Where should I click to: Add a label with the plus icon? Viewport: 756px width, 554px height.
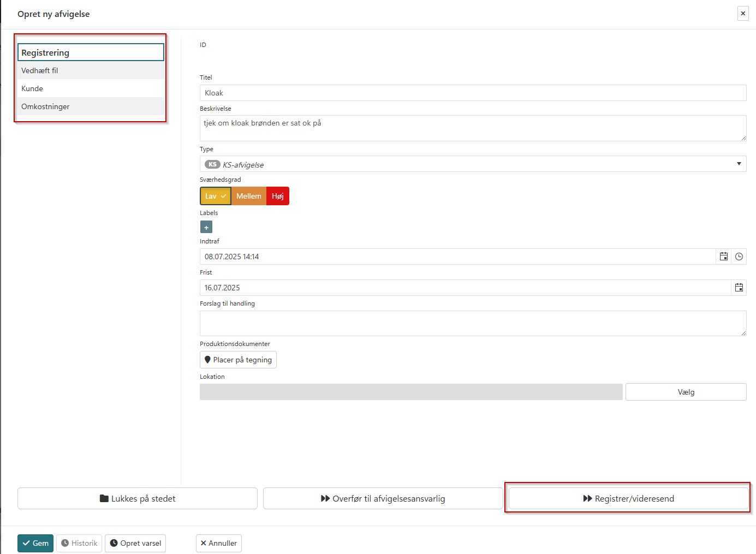point(206,227)
